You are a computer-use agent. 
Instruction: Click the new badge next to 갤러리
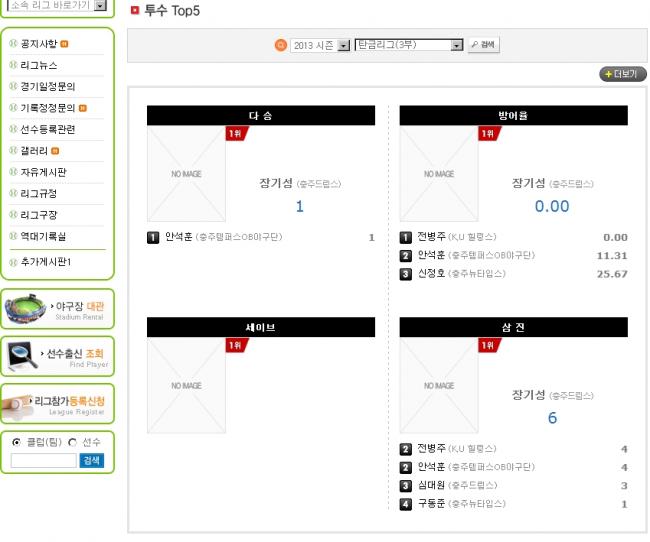coord(55,151)
